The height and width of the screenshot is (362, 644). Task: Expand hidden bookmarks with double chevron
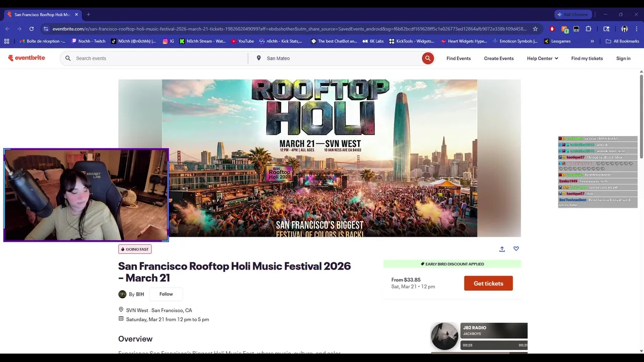coord(592,41)
